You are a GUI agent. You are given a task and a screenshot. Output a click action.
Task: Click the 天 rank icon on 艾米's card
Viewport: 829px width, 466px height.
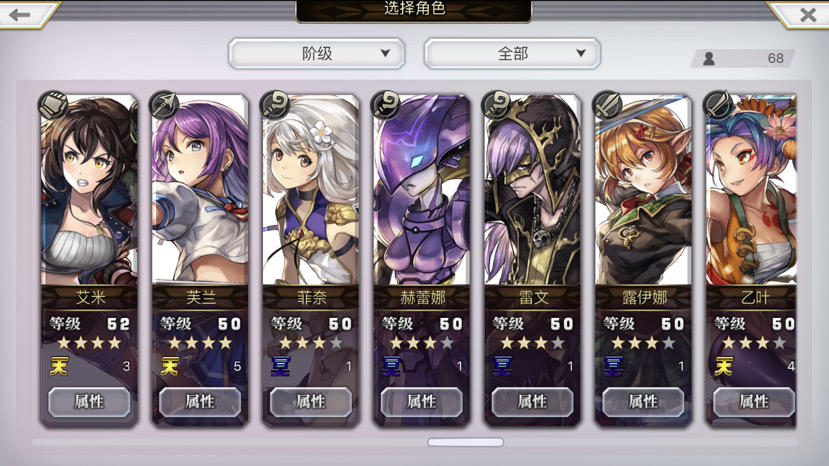pyautogui.click(x=59, y=366)
